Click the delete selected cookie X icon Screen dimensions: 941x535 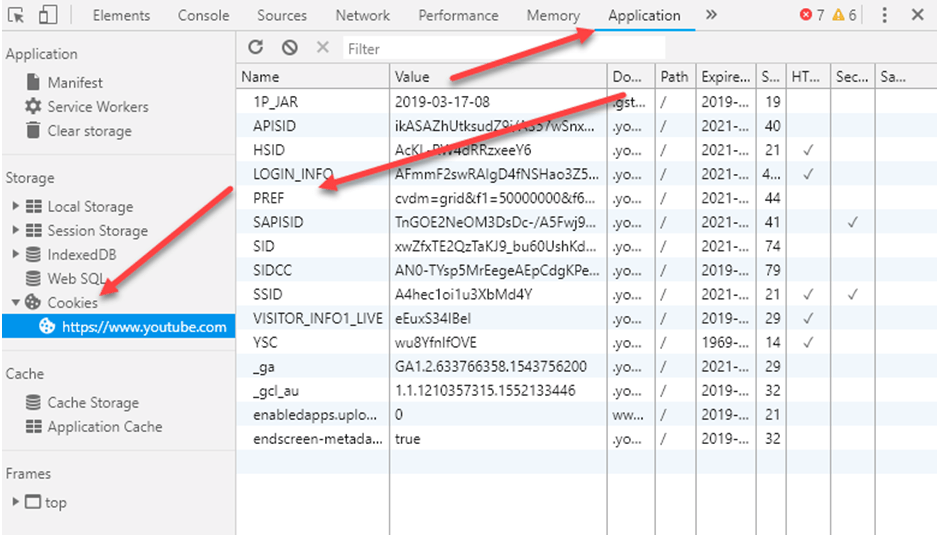click(322, 47)
